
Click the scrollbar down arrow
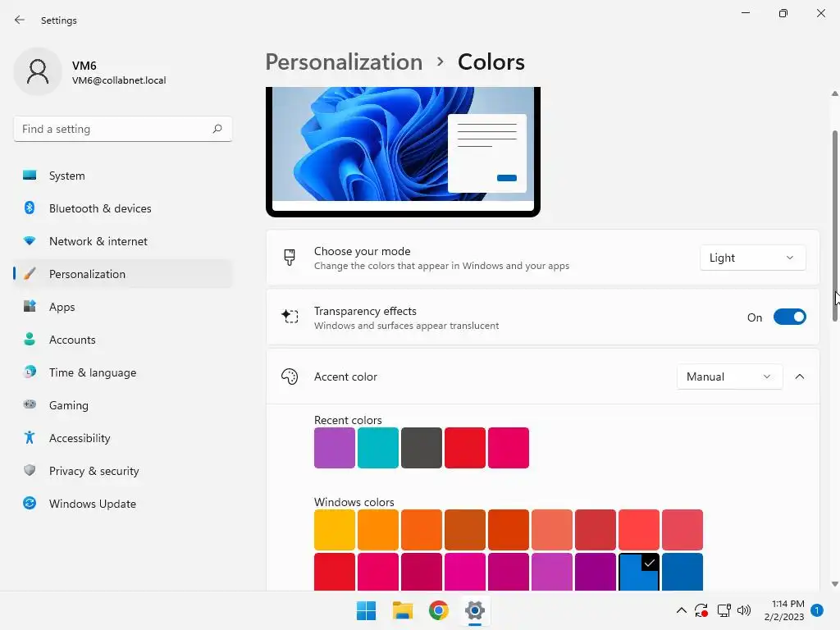pos(834,584)
